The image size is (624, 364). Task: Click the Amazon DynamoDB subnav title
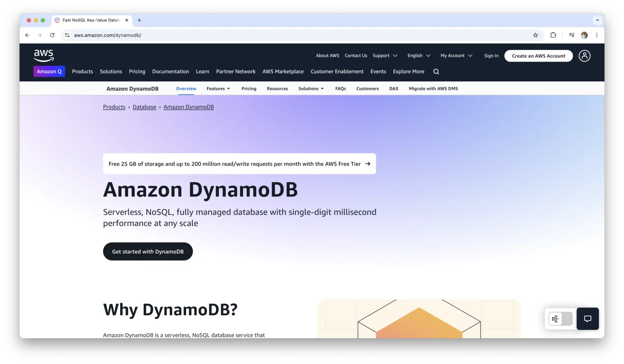pos(132,89)
